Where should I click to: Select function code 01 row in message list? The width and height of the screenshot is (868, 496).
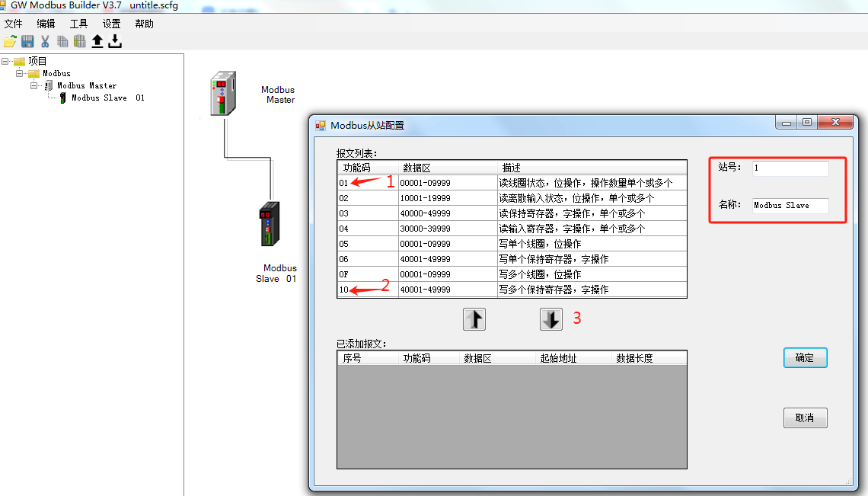512,183
